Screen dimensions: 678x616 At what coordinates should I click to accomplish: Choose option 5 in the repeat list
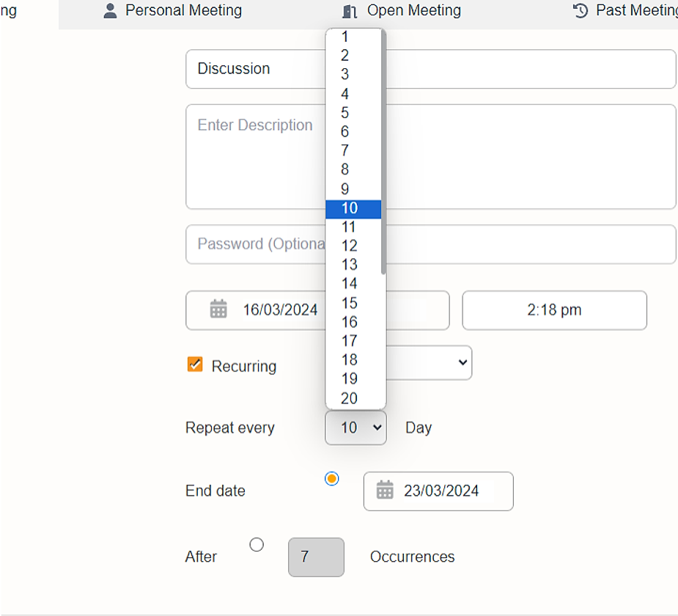[353, 112]
